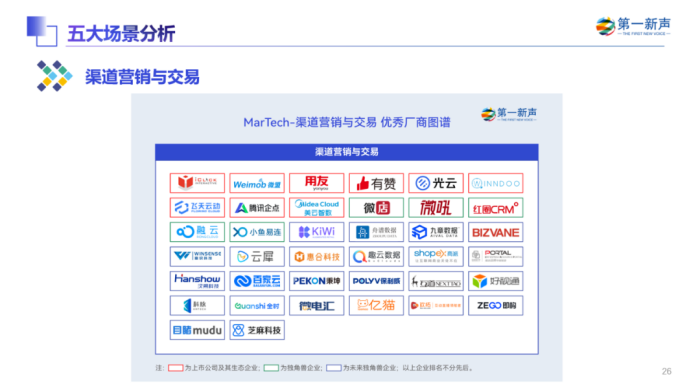Click the 九章数据 logo
This screenshot has height=388, width=700.
(436, 232)
